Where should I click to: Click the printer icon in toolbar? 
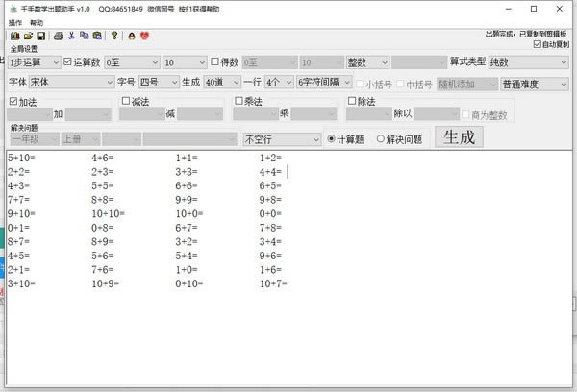[59, 36]
